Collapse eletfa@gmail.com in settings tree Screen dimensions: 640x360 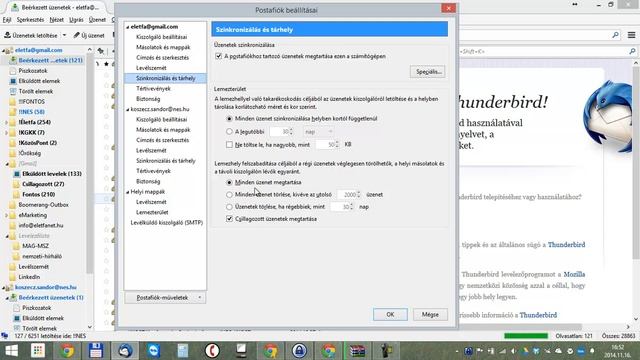pyautogui.click(x=128, y=27)
